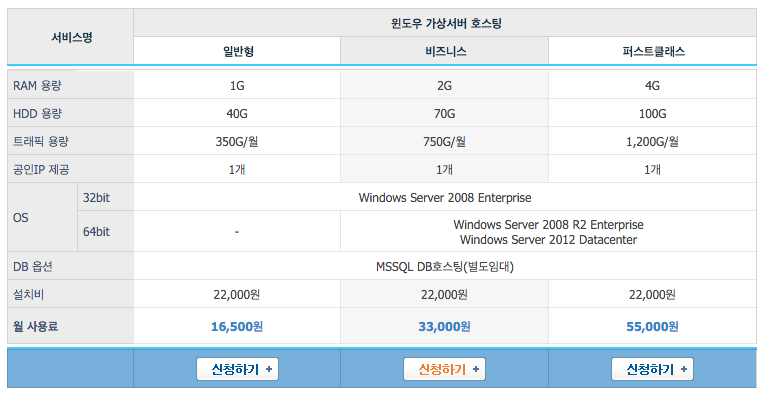Click the RAM 용량 row label
This screenshot has width=764, height=396.
click(x=38, y=86)
